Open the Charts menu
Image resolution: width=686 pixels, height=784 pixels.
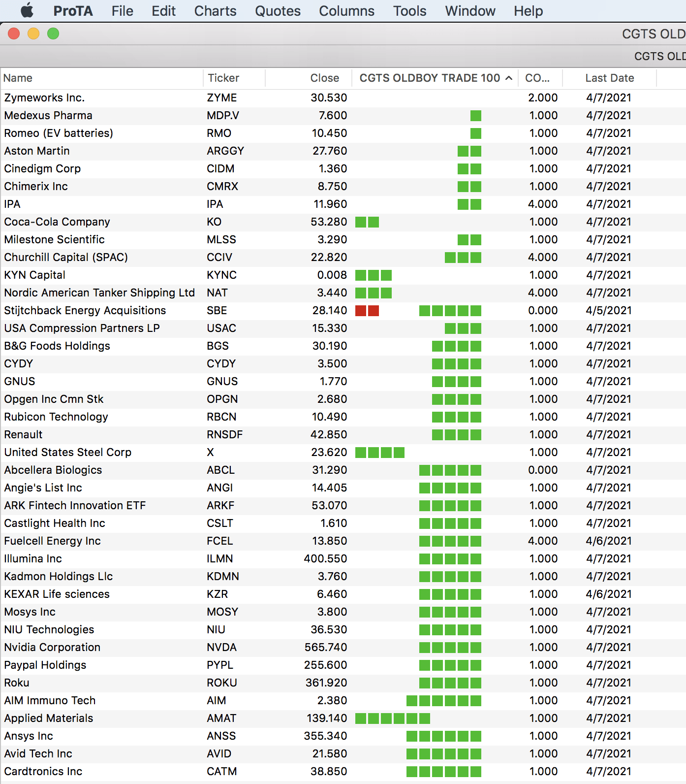click(x=215, y=11)
